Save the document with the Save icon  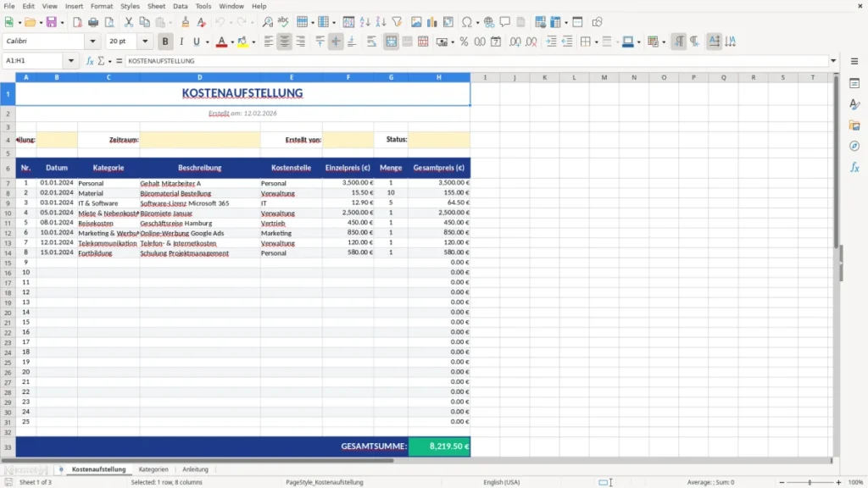pos(51,22)
